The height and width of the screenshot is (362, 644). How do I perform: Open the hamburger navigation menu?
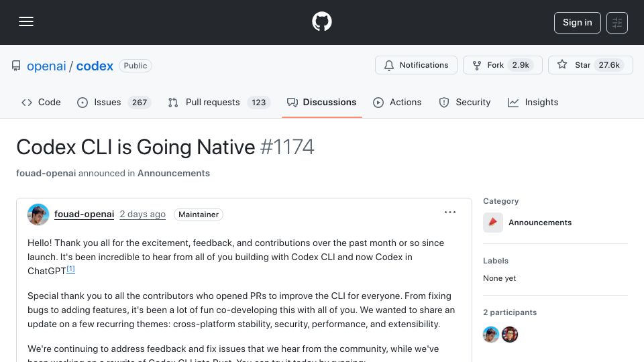pyautogui.click(x=26, y=21)
